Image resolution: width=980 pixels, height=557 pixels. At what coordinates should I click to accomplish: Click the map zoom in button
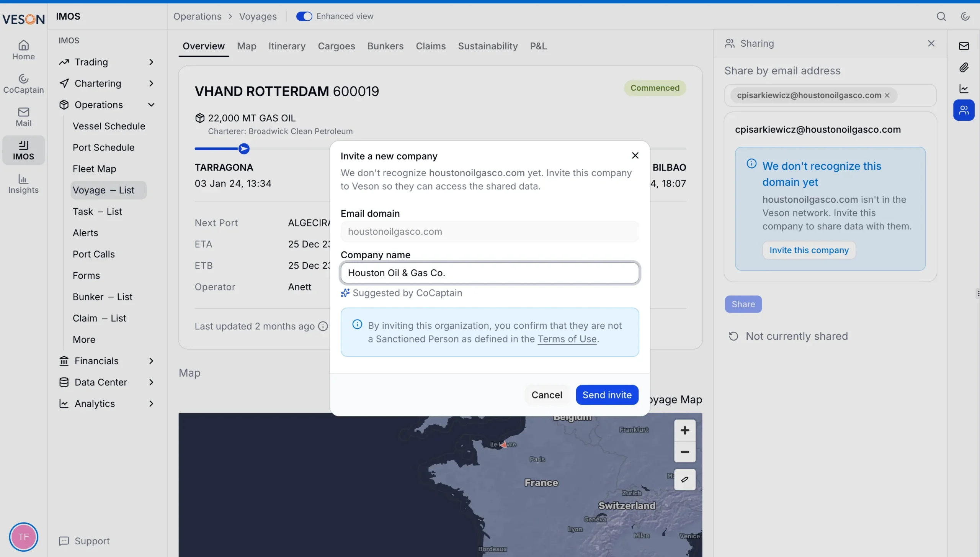(x=684, y=430)
